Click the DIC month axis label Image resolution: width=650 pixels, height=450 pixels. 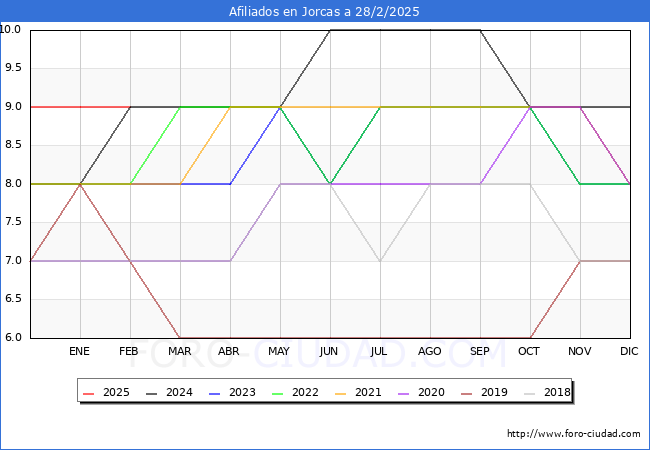pyautogui.click(x=629, y=351)
